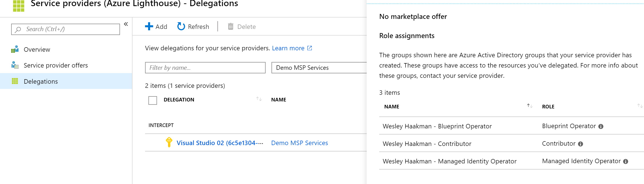Click the search magnifier icon

pyautogui.click(x=18, y=29)
